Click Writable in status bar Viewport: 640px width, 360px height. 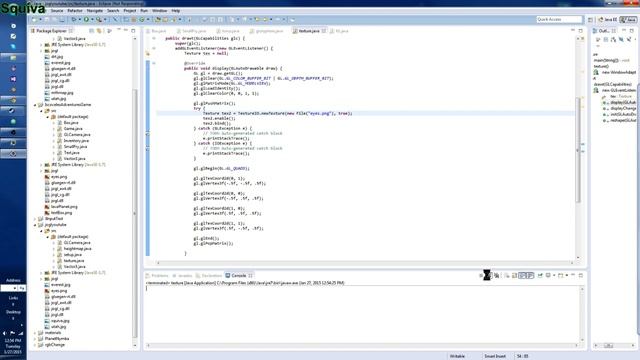click(457, 356)
